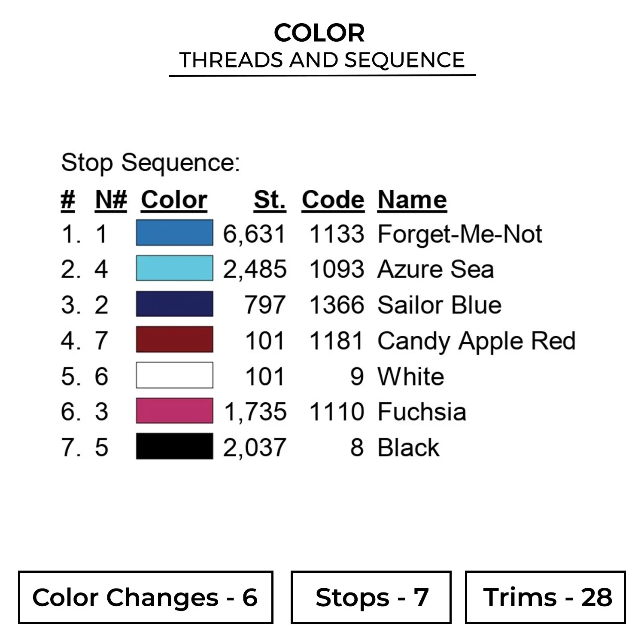Click the Stop Sequence label
The height and width of the screenshot is (644, 644).
[150, 163]
